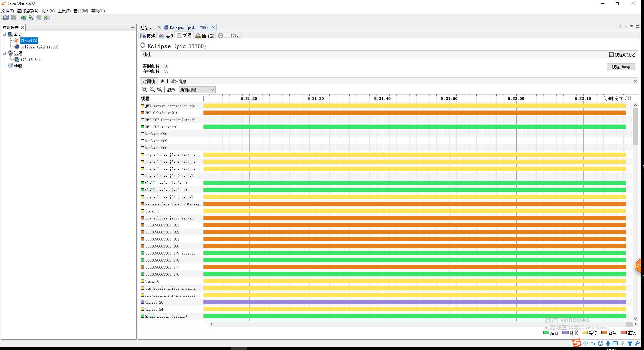Collapse the 远程 remote tree node
The image size is (644, 350).
4,53
